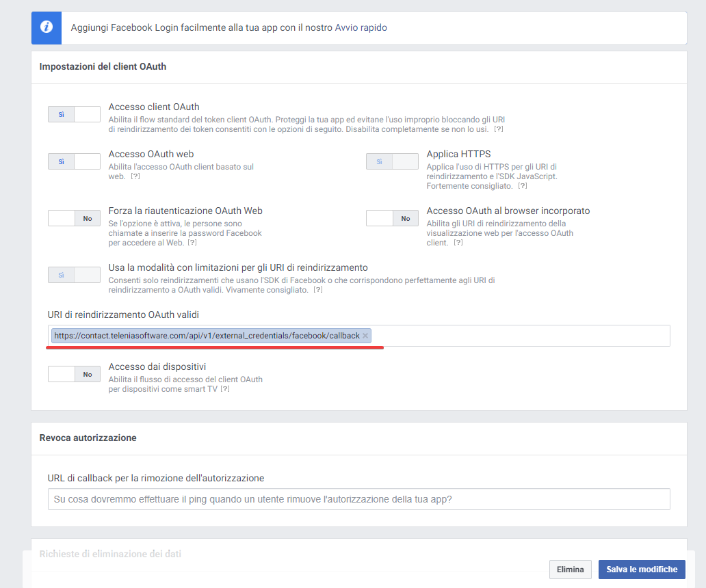The image size is (706, 588).
Task: Click the URL di callback rimozione field
Action: click(359, 499)
